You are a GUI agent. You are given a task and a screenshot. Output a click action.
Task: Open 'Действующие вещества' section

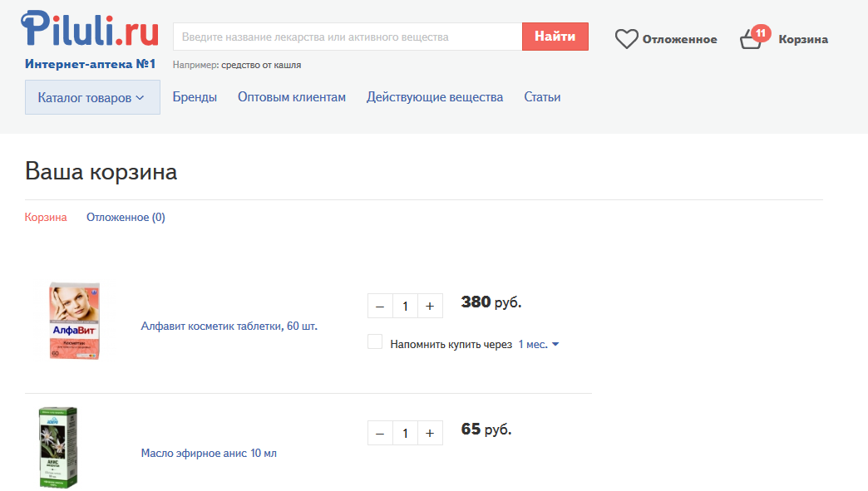[435, 97]
